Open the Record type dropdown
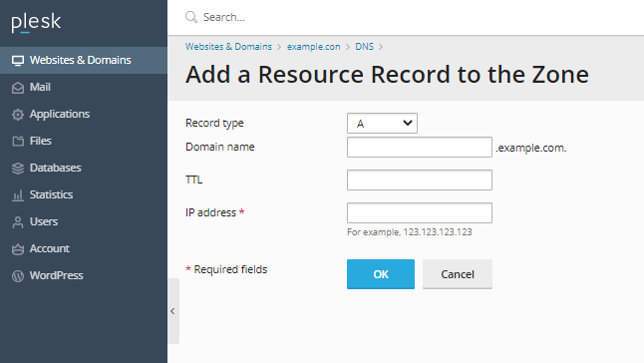The image size is (644, 363). [382, 124]
